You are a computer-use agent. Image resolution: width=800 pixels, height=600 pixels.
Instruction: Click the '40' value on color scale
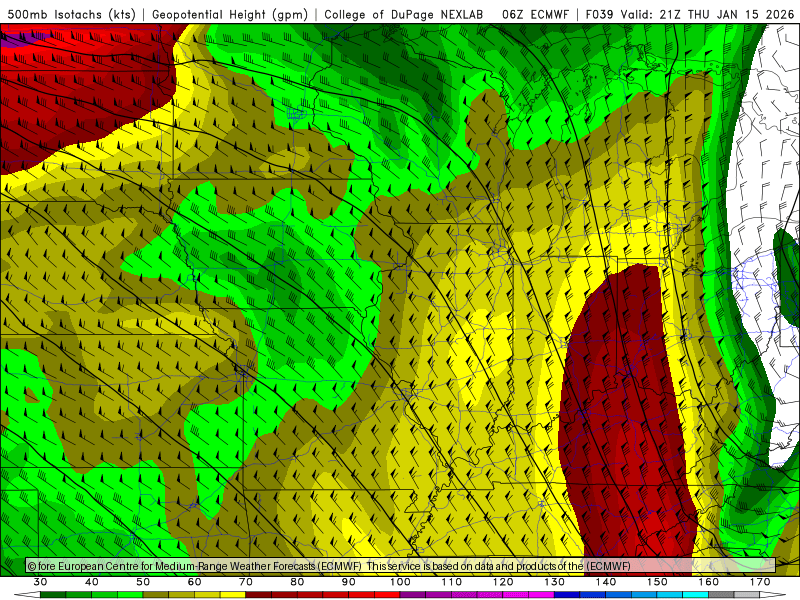tap(92, 582)
